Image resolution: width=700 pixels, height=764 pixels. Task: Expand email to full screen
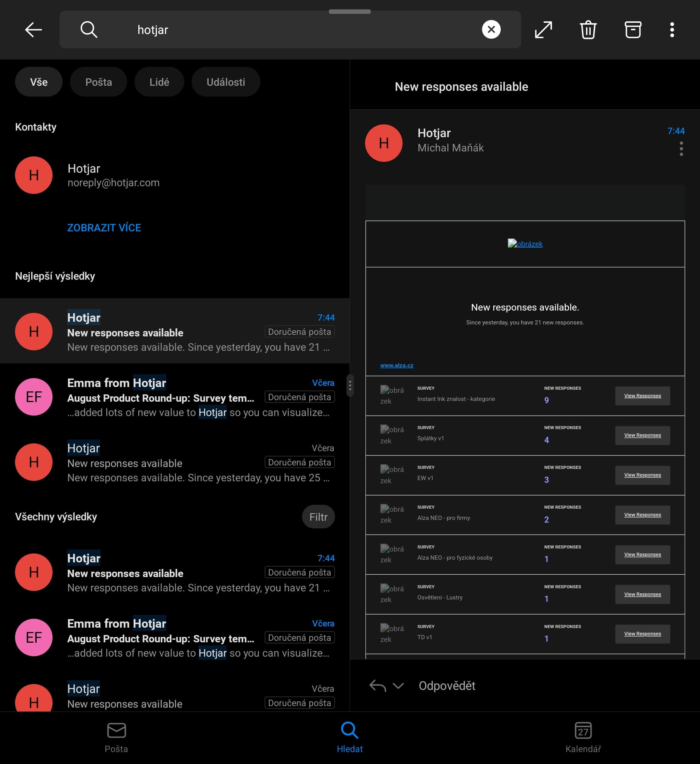click(x=543, y=30)
